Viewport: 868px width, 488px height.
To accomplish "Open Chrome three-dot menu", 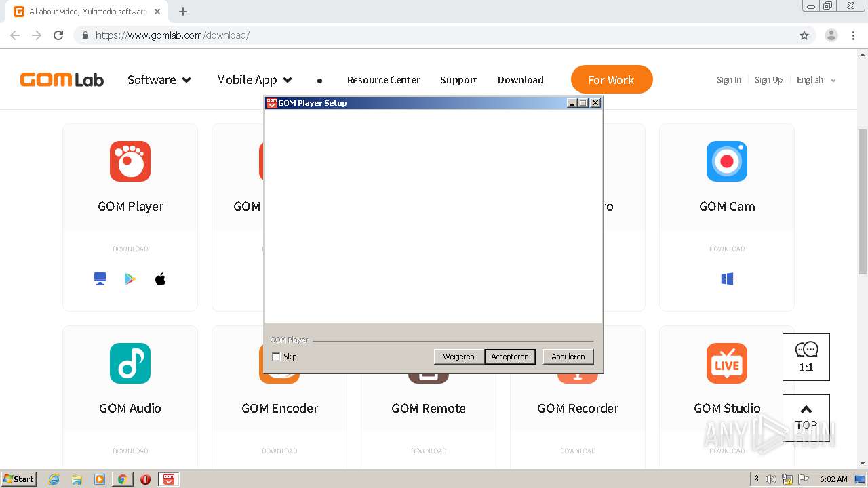I will pyautogui.click(x=854, y=35).
